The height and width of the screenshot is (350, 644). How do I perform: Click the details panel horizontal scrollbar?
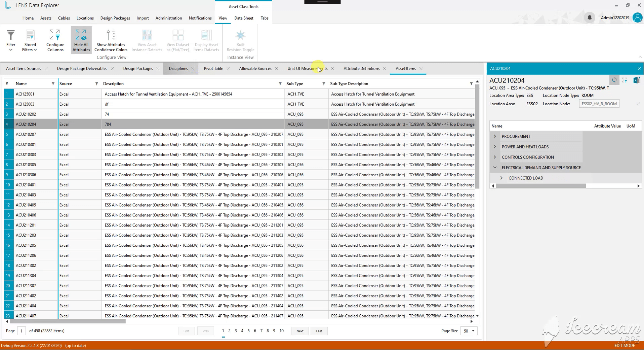coord(541,186)
